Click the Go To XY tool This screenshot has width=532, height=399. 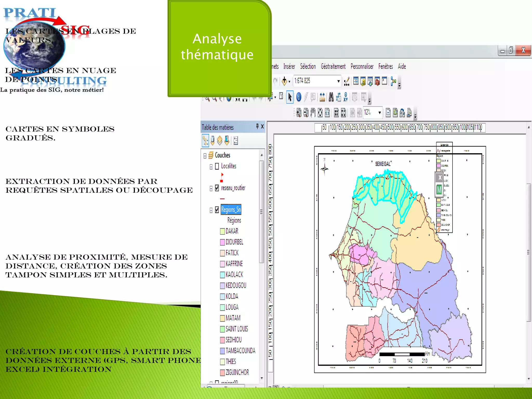pos(345,97)
